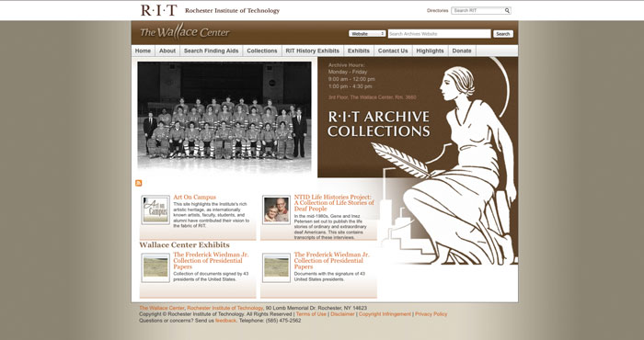Click the hockey team archive photo
The height and width of the screenshot is (340, 644).
224,117
